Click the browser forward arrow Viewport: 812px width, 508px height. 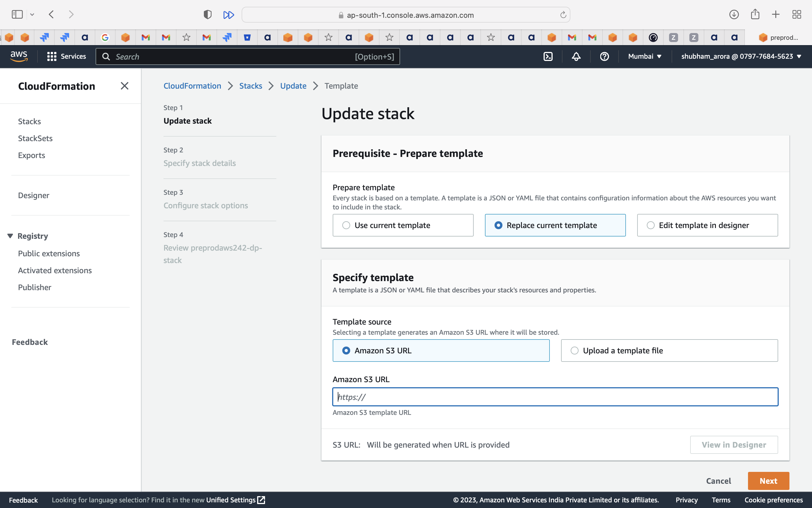pos(71,14)
